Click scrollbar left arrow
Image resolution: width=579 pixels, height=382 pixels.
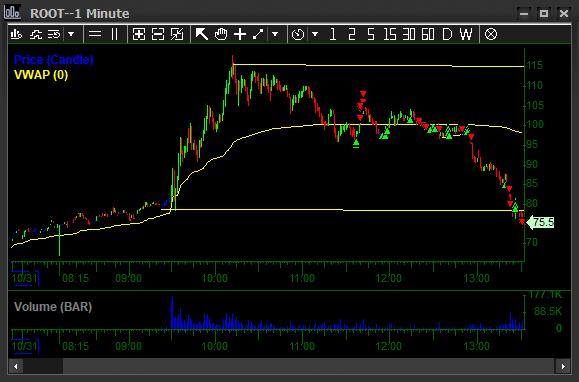point(16,366)
